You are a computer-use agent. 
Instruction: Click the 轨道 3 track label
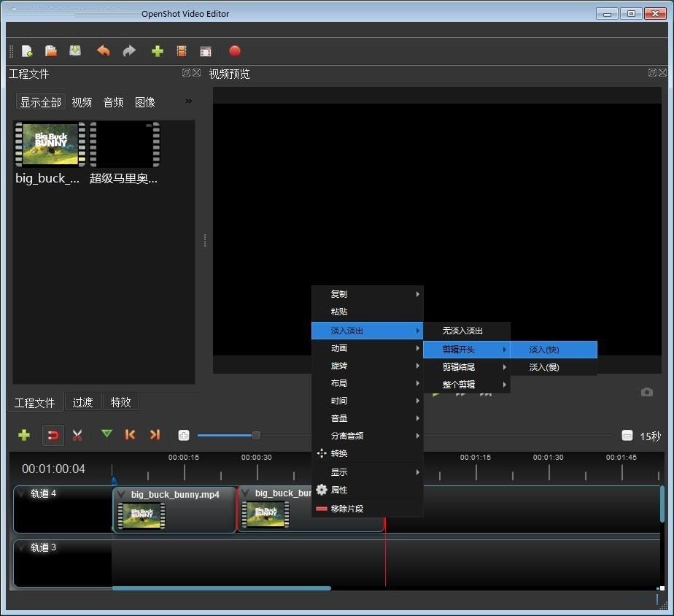click(x=44, y=547)
